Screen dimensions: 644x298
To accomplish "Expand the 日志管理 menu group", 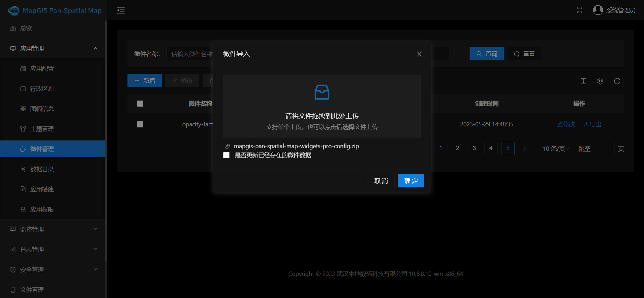I will coord(52,250).
